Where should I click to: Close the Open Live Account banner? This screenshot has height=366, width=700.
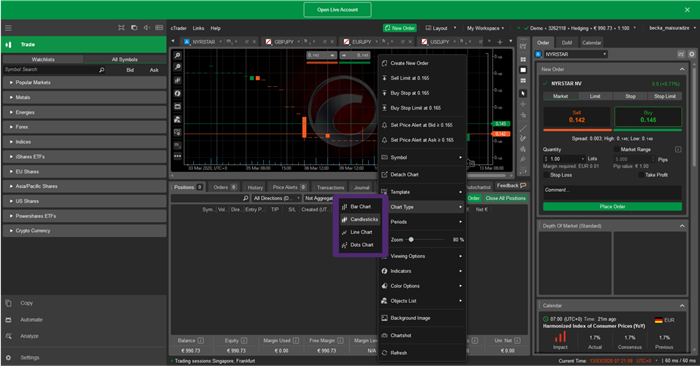687,9
